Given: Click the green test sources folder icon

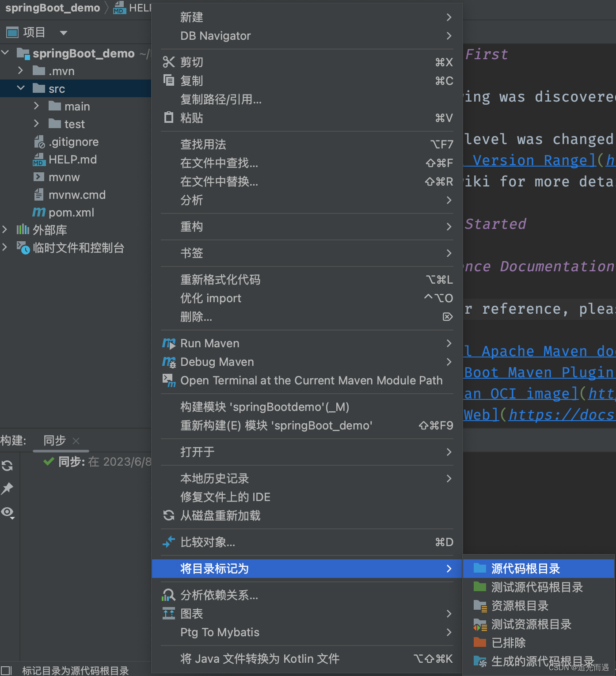Looking at the screenshot, I should (x=480, y=586).
